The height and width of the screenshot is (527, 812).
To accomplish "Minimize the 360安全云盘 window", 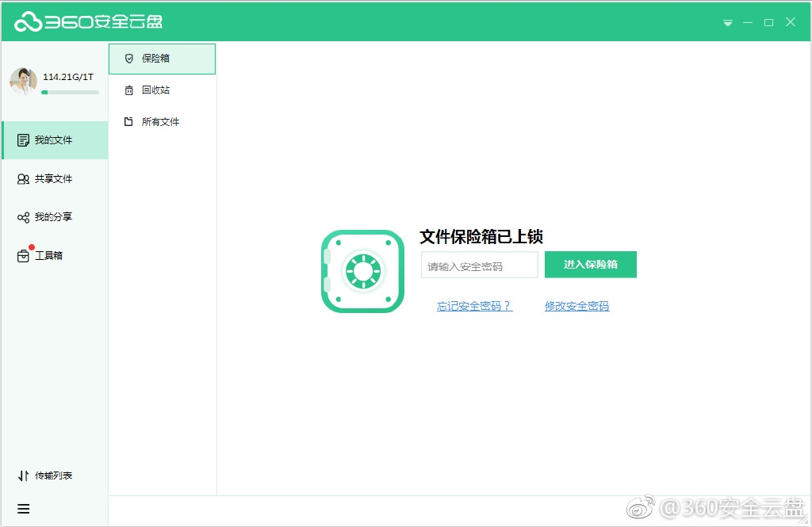I will tap(748, 23).
